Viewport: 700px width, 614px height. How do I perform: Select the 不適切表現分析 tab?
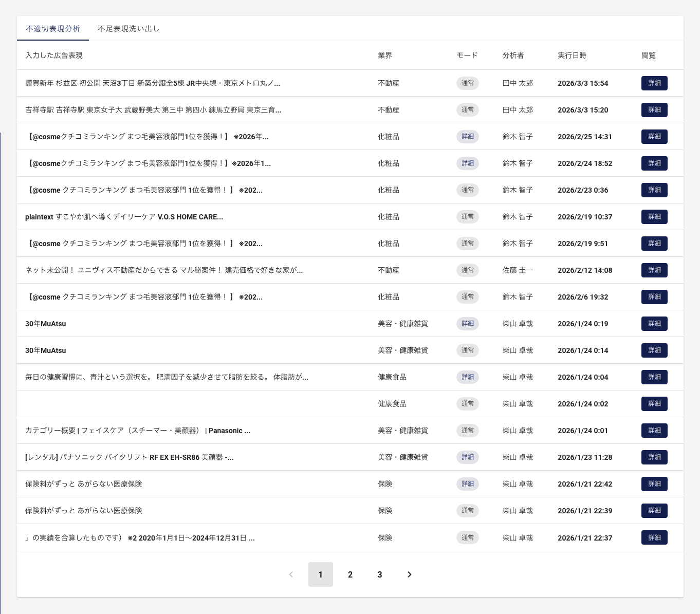(x=53, y=29)
